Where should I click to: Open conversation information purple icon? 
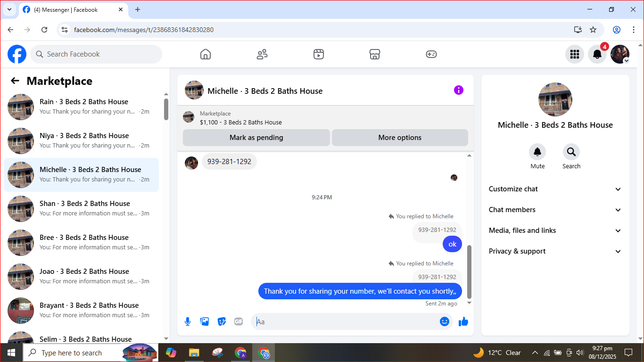[x=459, y=90]
